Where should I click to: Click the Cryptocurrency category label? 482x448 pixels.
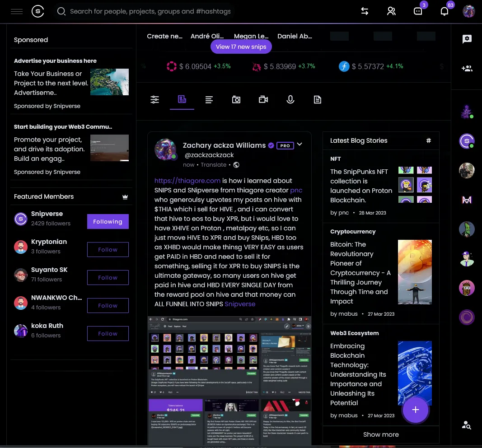pyautogui.click(x=353, y=231)
